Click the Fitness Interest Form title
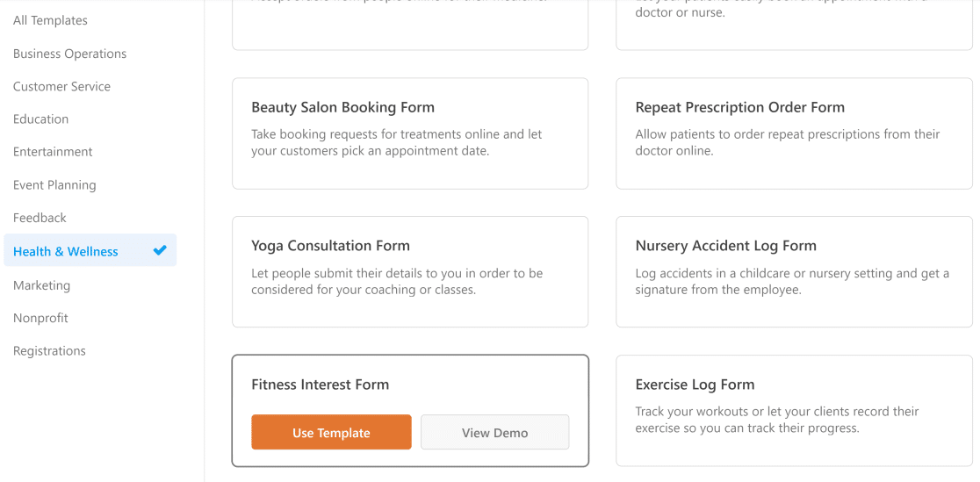Screen dimensions: 980x482 click(320, 385)
